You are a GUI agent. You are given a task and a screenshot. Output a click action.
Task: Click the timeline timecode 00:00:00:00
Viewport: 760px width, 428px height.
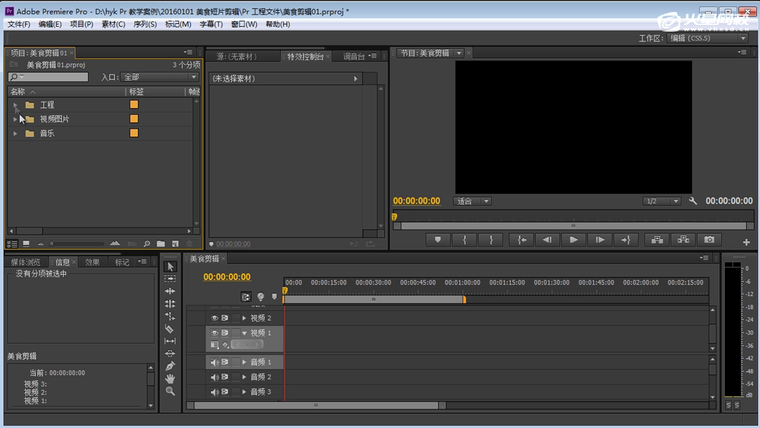[x=227, y=277]
